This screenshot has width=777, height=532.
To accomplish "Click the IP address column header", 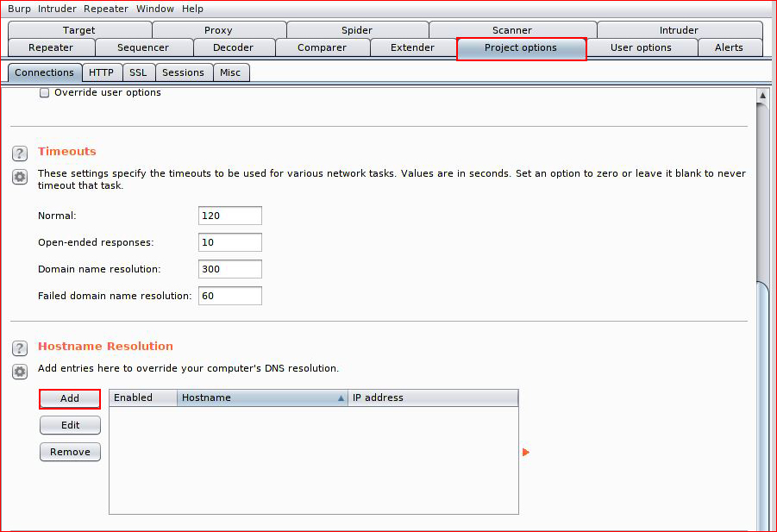I will pos(433,397).
